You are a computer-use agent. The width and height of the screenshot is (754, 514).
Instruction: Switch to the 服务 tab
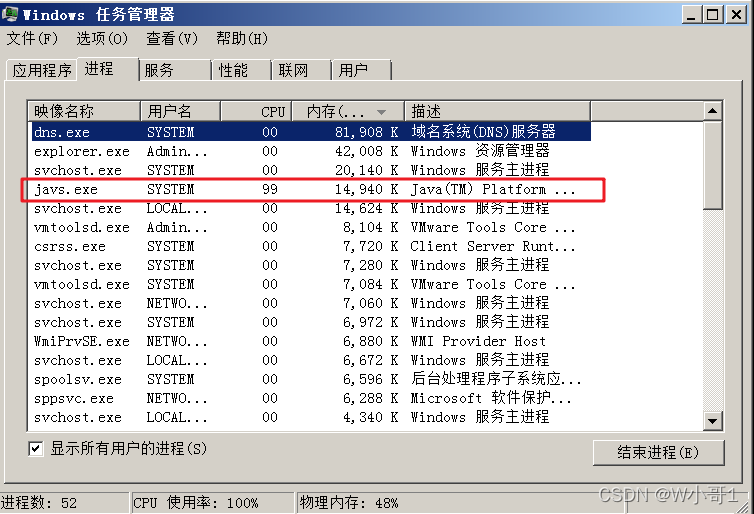tap(175, 70)
